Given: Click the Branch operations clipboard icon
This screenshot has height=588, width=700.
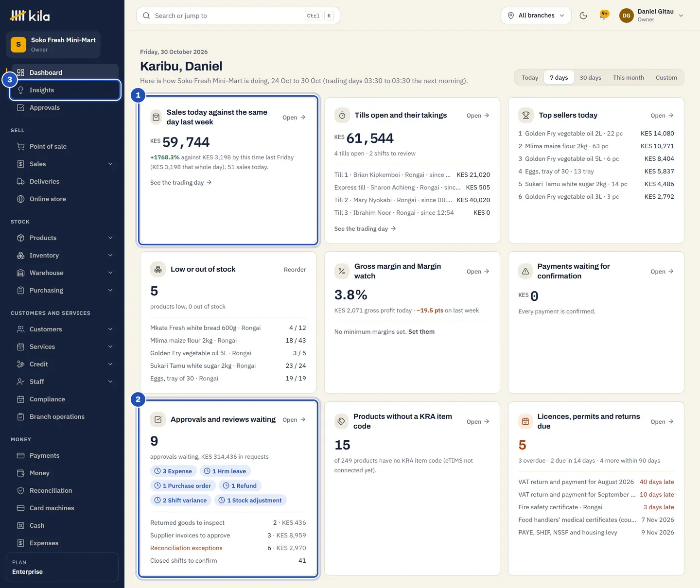Looking at the screenshot, I should 20,416.
